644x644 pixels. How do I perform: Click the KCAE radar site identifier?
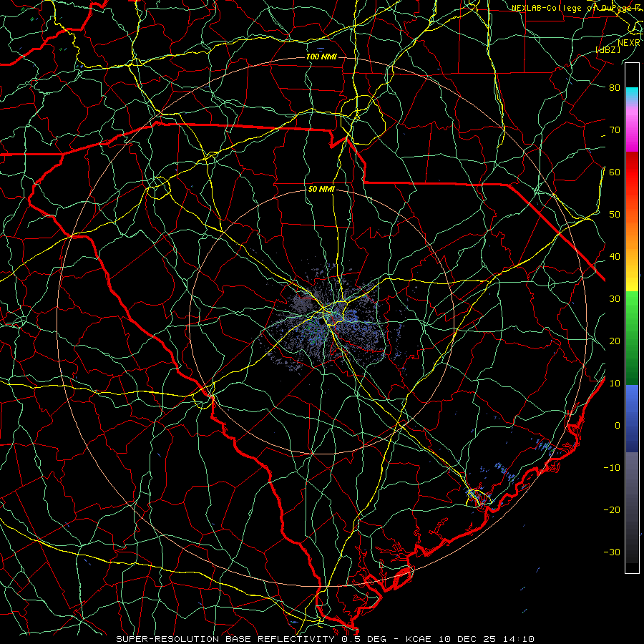419,639
